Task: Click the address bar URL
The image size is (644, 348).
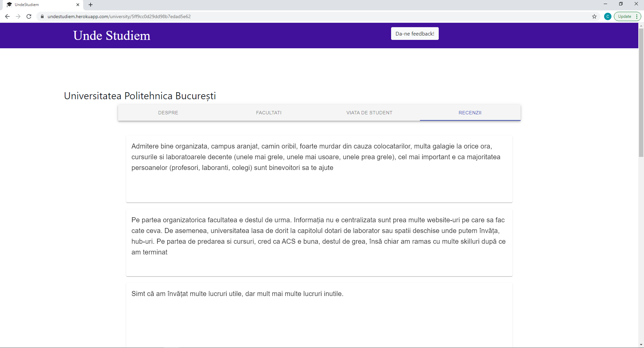Action: pyautogui.click(x=119, y=16)
